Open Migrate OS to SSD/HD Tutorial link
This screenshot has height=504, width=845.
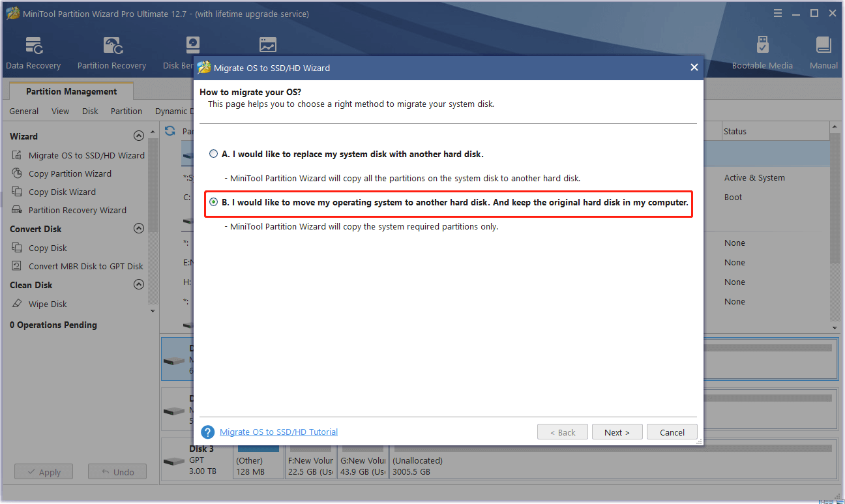[279, 432]
